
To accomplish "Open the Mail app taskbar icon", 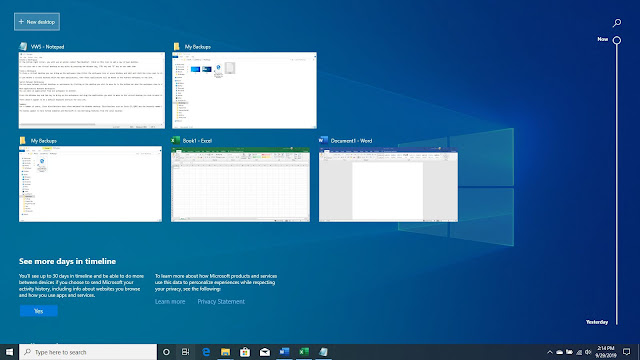I will click(264, 352).
